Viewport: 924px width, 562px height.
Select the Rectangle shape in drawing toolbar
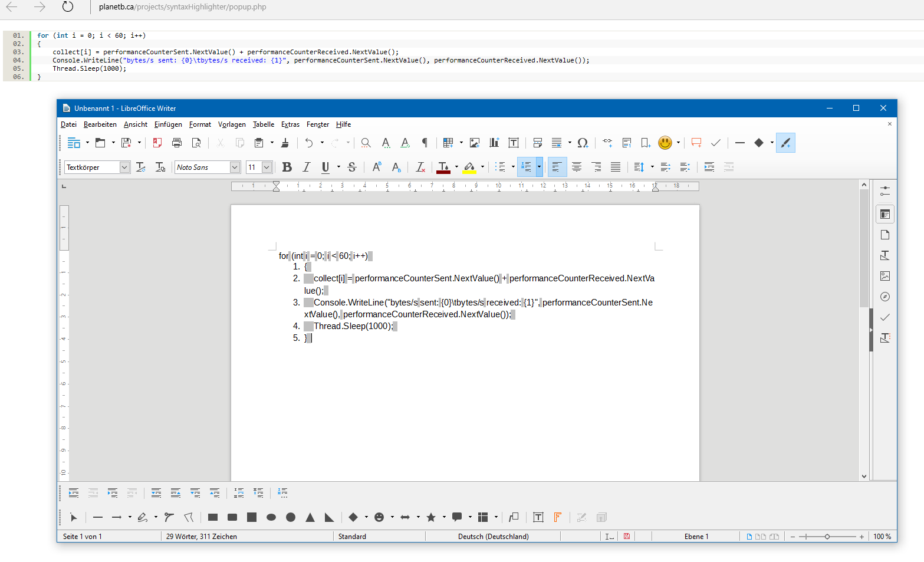(x=213, y=517)
